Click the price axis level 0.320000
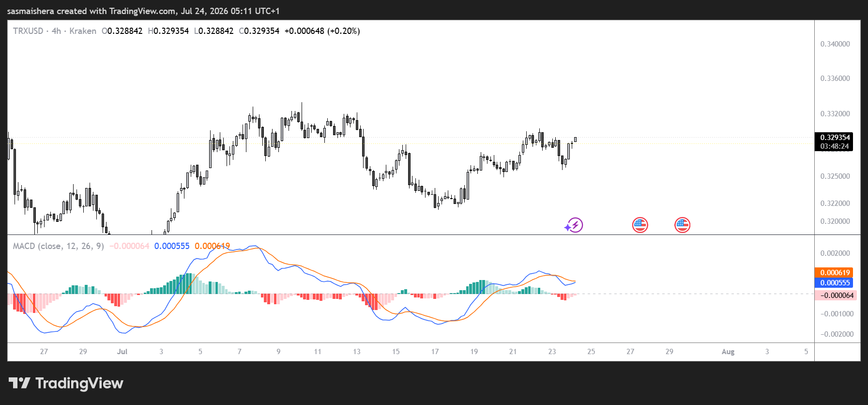The height and width of the screenshot is (405, 868). tap(835, 221)
